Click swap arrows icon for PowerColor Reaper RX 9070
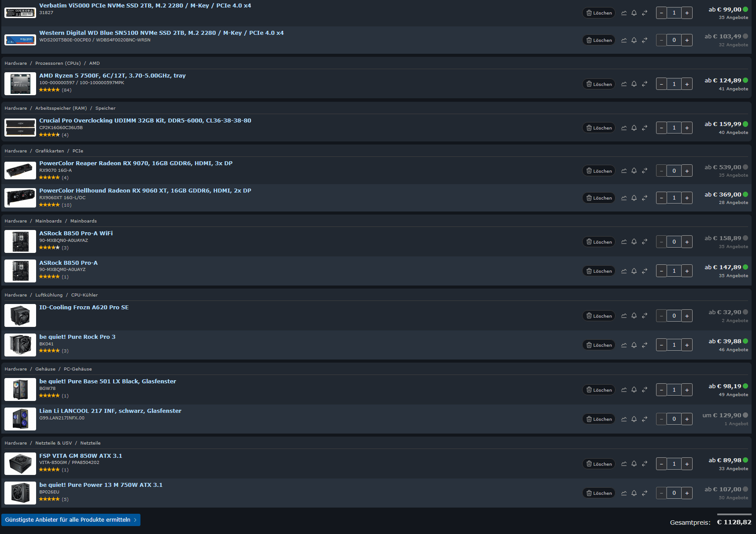This screenshot has width=756, height=534. click(645, 171)
